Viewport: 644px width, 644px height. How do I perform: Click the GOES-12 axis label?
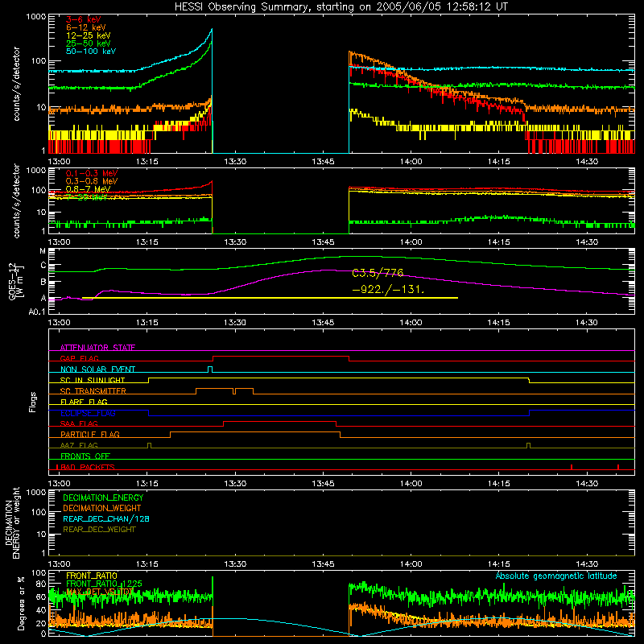coord(14,281)
